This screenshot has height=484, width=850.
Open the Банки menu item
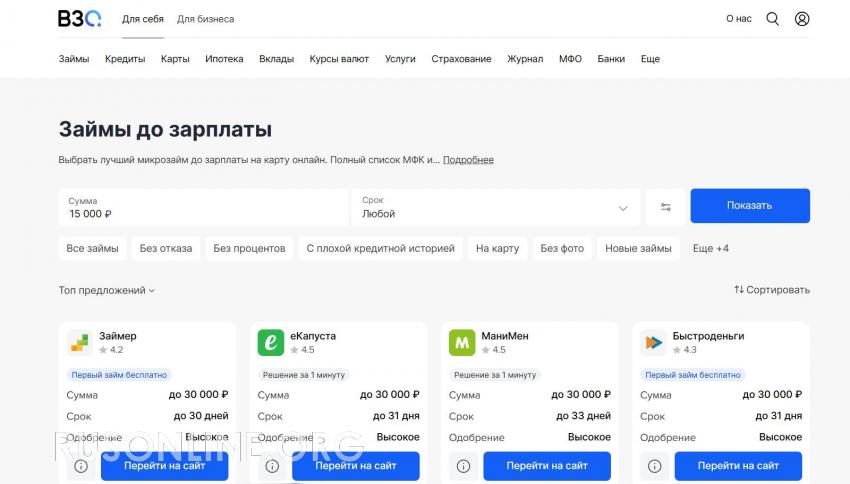tap(611, 59)
